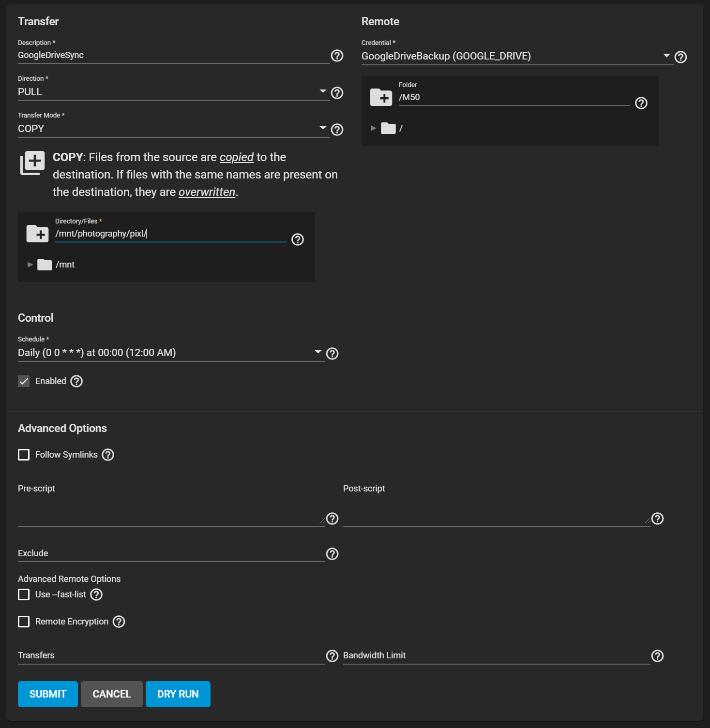Open help for Follow Symlinks

[x=108, y=455]
